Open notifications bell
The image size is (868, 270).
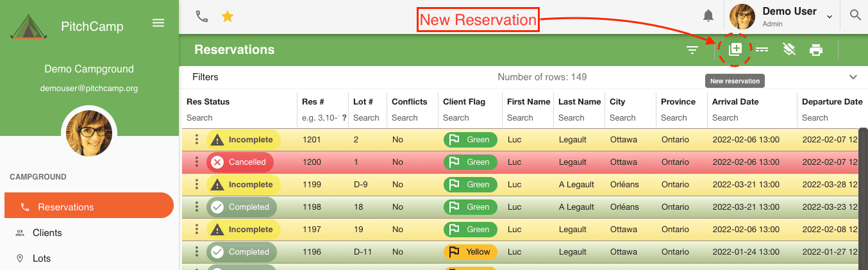[708, 15]
